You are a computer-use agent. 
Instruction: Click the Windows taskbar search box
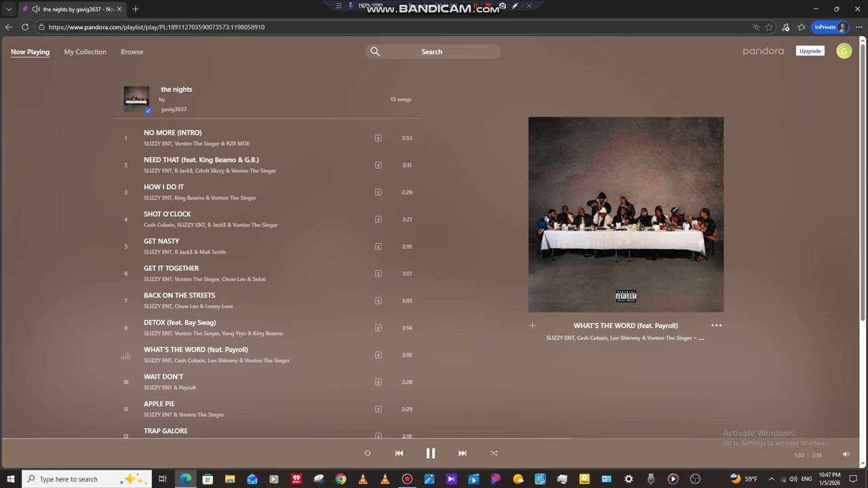pos(87,479)
